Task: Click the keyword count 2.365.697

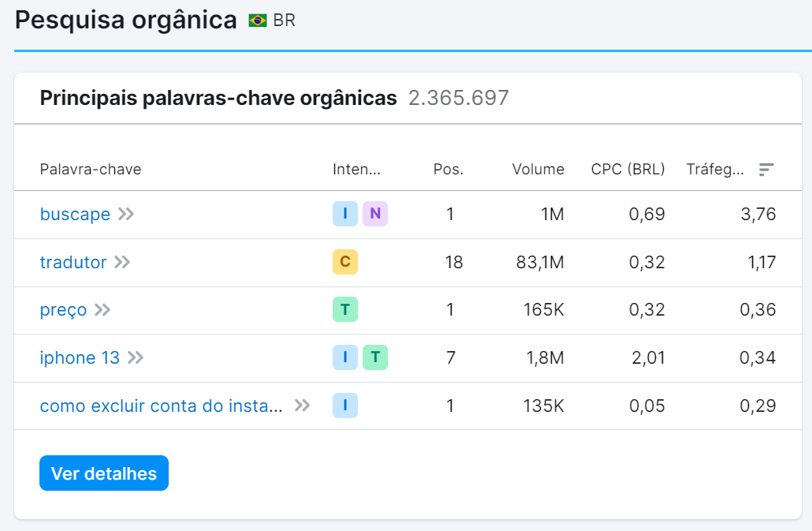Action: [458, 98]
